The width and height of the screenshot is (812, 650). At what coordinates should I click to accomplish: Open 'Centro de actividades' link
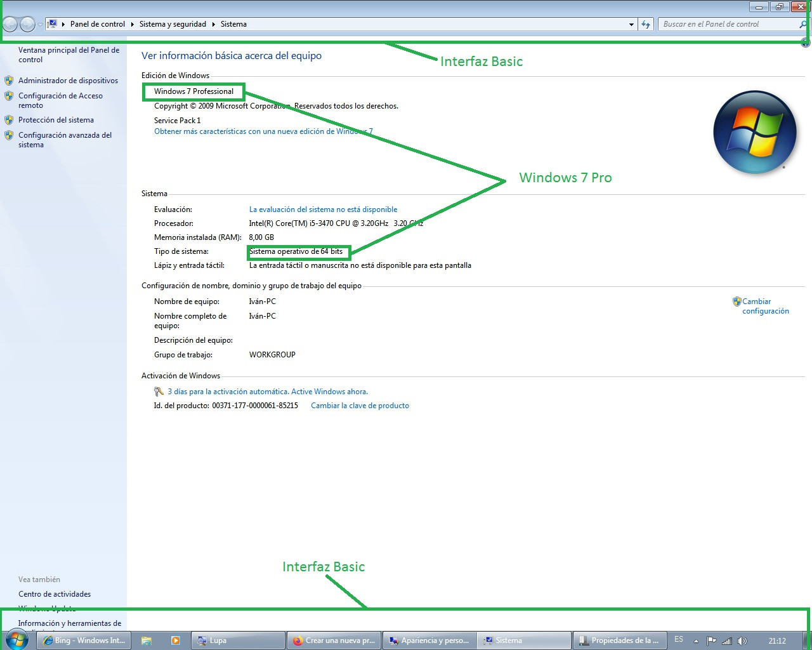coord(55,594)
